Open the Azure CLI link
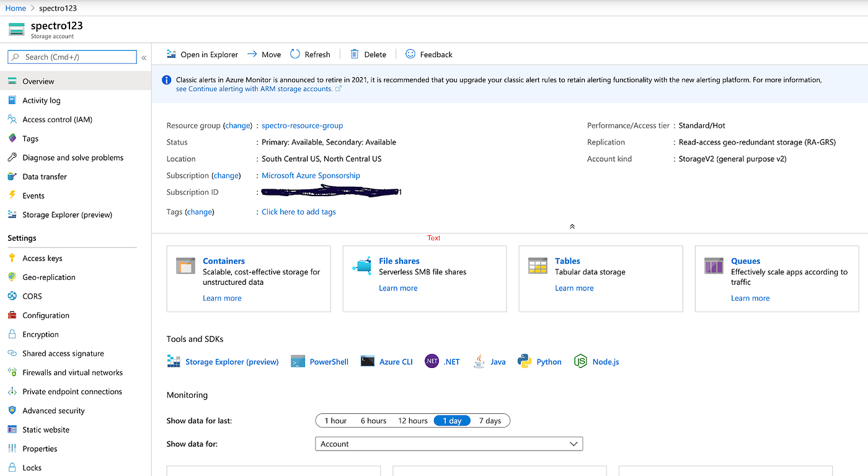This screenshot has width=868, height=476. tap(396, 362)
